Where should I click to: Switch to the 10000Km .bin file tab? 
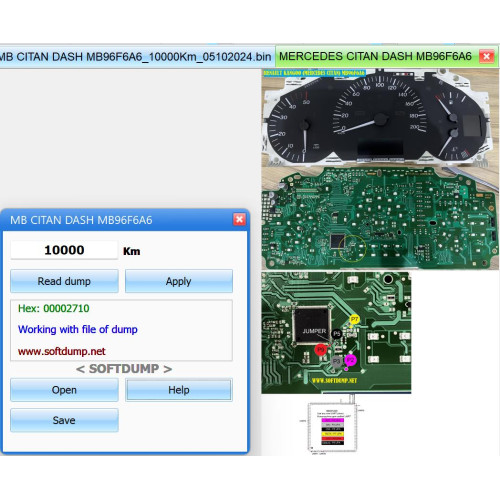[x=135, y=57]
